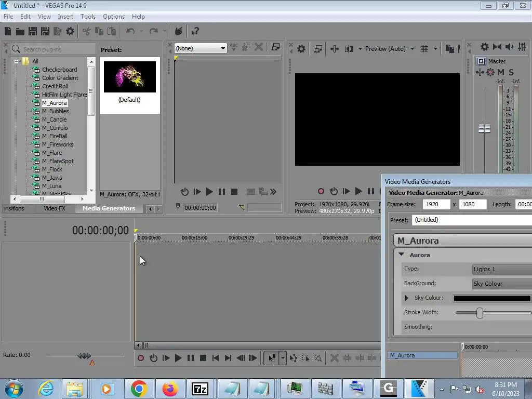Show grid overlays icon in preview
Viewport: 532px width, 399px height.
tap(424, 49)
